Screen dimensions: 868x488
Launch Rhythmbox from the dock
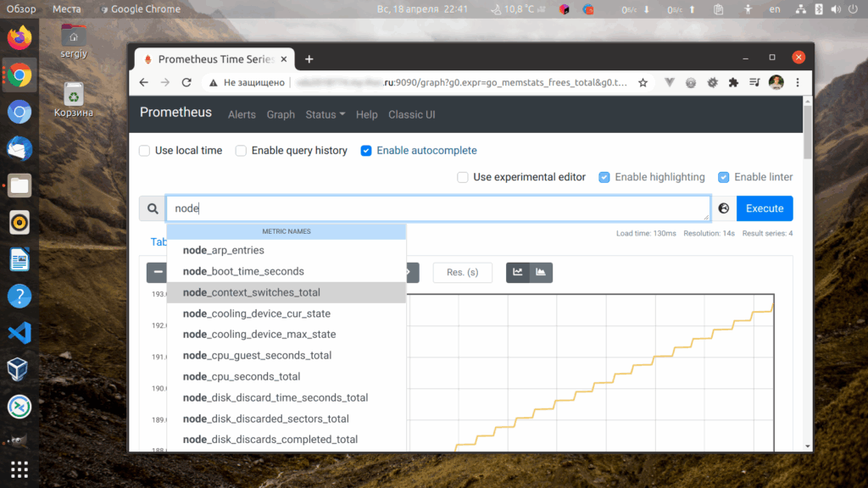(19, 223)
